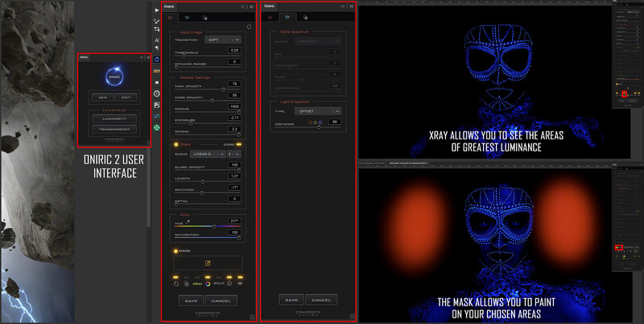Toggle the green channel dot beside Distance
The height and width of the screenshot is (324, 644).
[315, 123]
